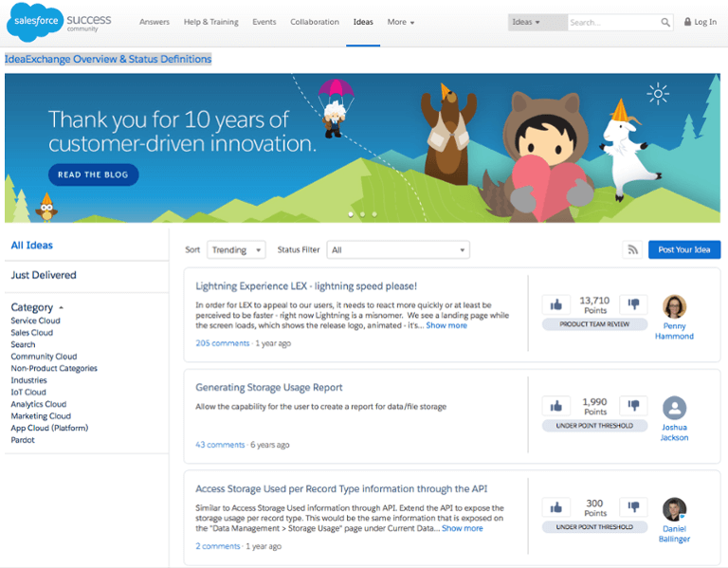
Task: Filter by Service Cloud category
Action: (35, 321)
